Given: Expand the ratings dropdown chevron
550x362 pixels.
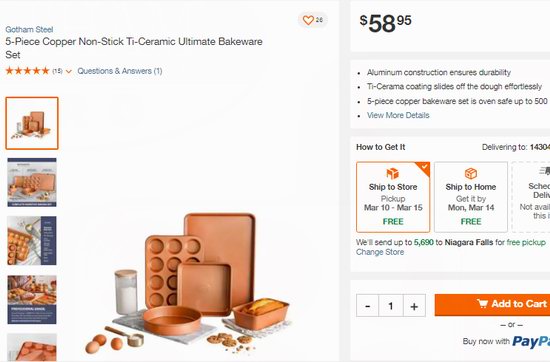Looking at the screenshot, I should pos(69,72).
